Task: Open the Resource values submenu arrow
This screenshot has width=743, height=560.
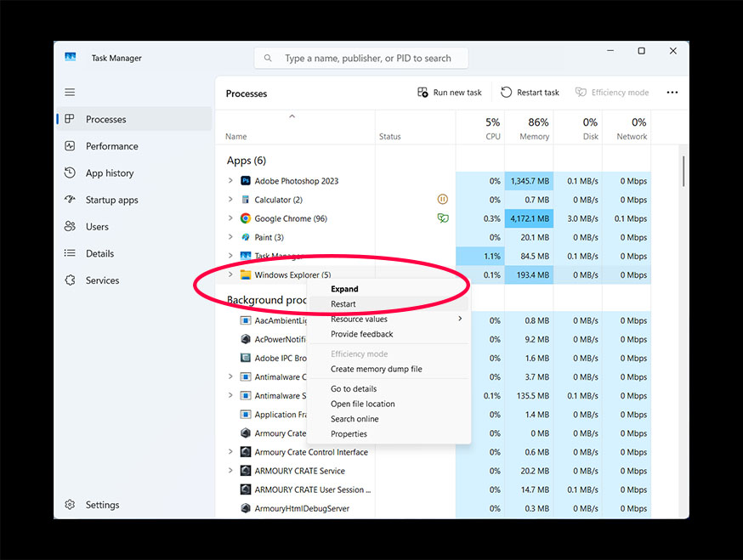Action: pos(460,319)
